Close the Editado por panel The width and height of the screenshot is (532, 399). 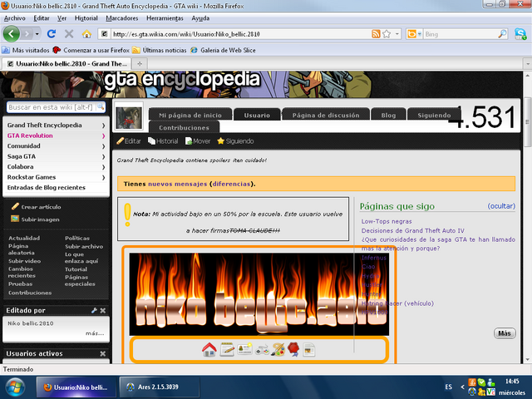coord(103,310)
